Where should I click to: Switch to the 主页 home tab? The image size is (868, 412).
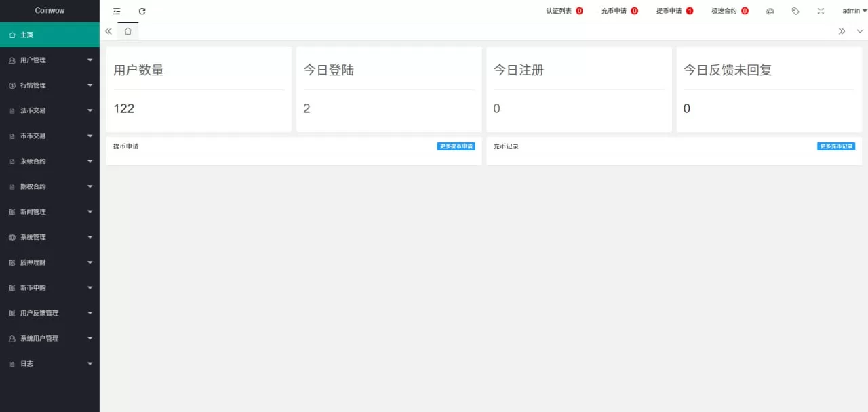click(x=127, y=31)
